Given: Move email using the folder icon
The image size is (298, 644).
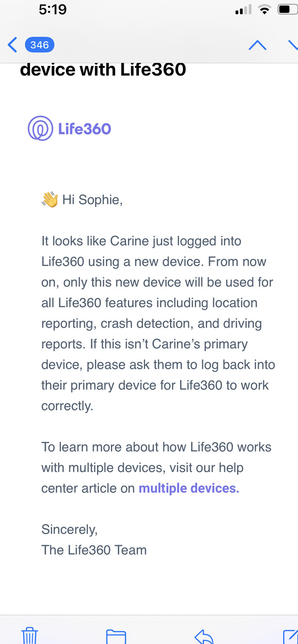Looking at the screenshot, I should click(116, 636).
